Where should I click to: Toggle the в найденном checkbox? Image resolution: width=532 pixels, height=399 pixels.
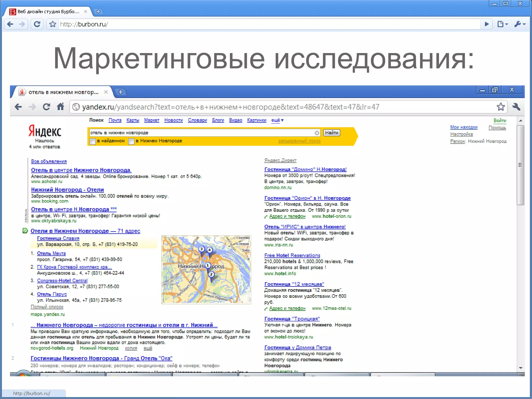coord(92,141)
